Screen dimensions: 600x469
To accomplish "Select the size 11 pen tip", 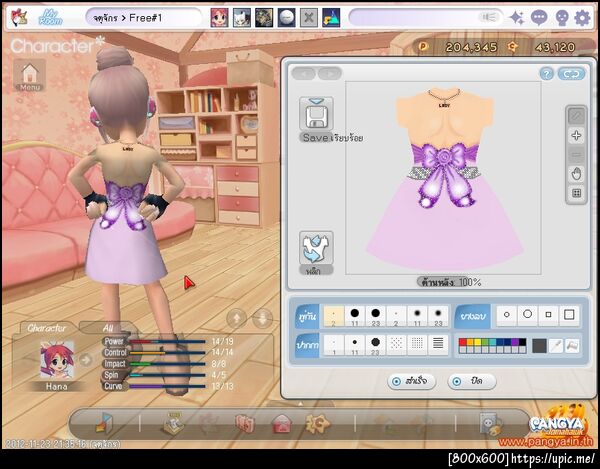I will click(355, 345).
